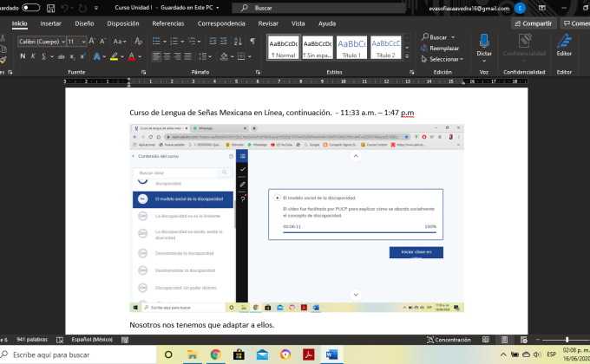Screen dimensions: 590x364
Task: Select the Título 2 style
Action: 386,48
